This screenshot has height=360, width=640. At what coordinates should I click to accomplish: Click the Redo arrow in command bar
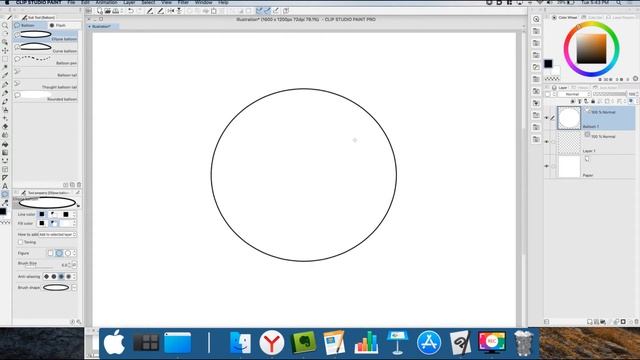139,11
